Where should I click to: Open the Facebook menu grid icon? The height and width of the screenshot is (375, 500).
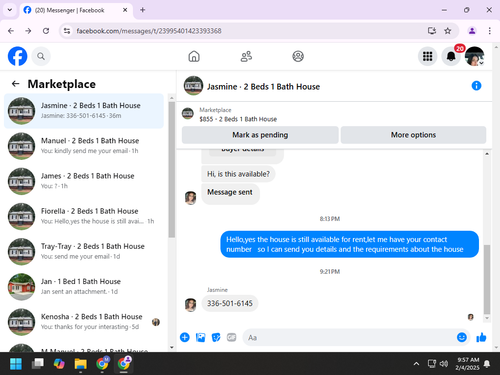[427, 56]
